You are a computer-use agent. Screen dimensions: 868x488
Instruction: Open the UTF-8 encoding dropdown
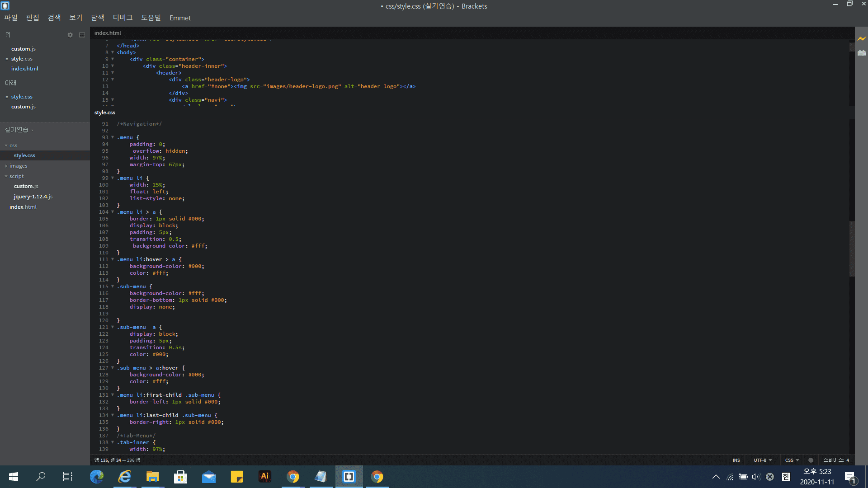pyautogui.click(x=762, y=460)
